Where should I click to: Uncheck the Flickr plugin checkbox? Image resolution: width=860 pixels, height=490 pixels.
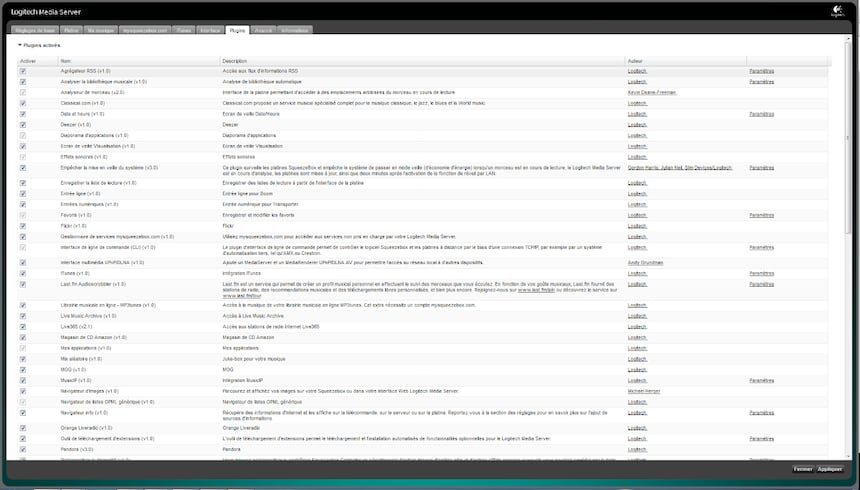click(x=23, y=226)
